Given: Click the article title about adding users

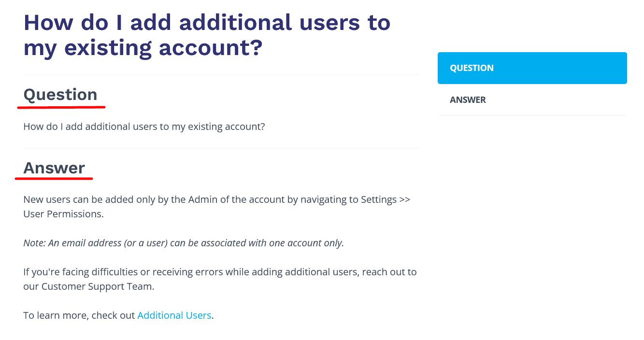Looking at the screenshot, I should (207, 35).
